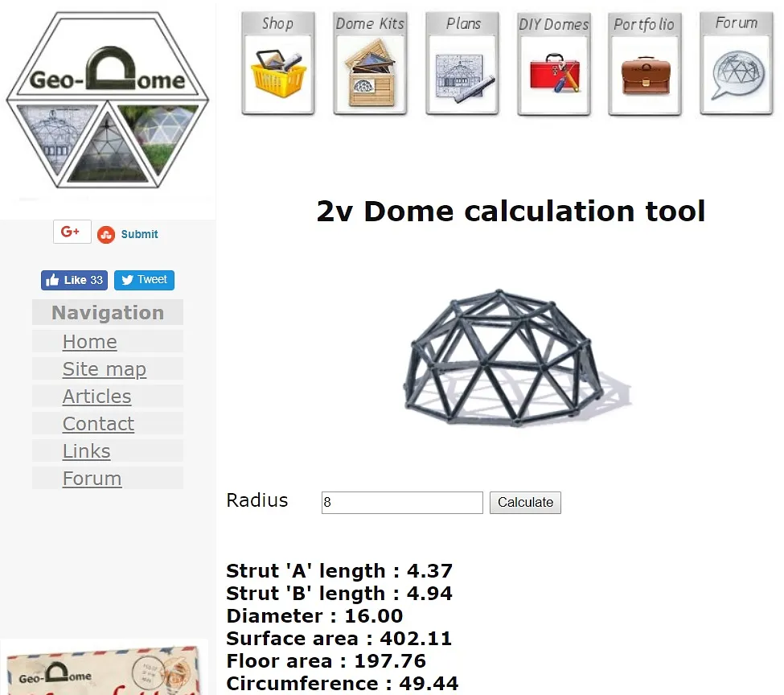
Task: Focus the Radius input field
Action: (402, 503)
